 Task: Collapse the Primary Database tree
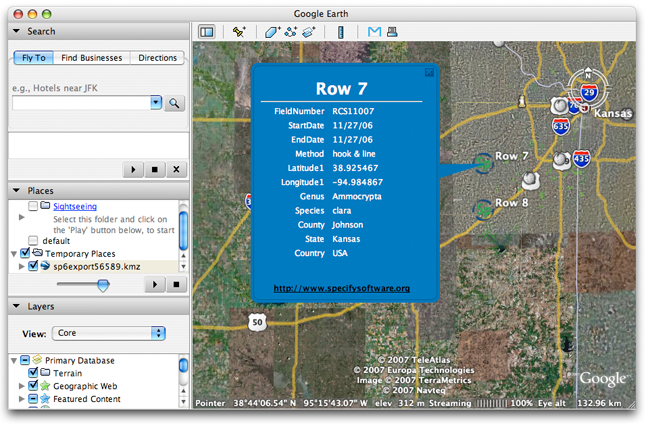pyautogui.click(x=14, y=361)
